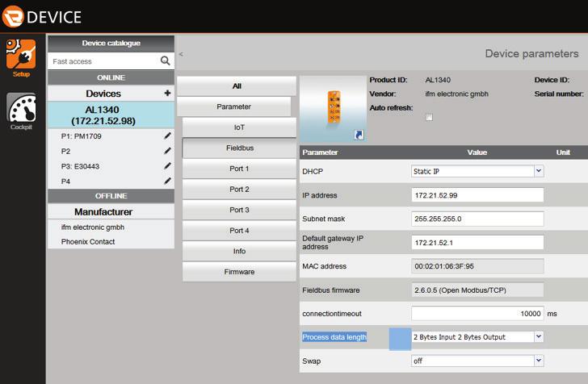The width and height of the screenshot is (588, 384).
Task: Click the Fieldbus firmware read-only field
Action: pyautogui.click(x=477, y=290)
